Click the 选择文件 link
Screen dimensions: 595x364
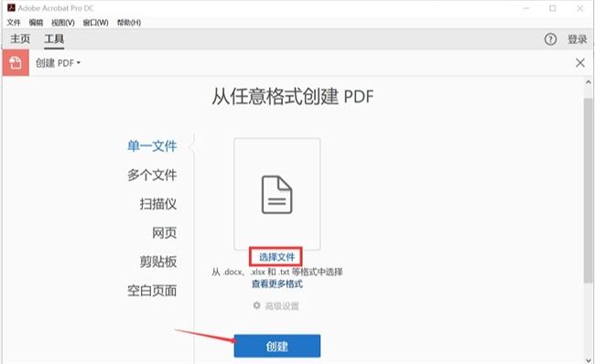pos(276,257)
